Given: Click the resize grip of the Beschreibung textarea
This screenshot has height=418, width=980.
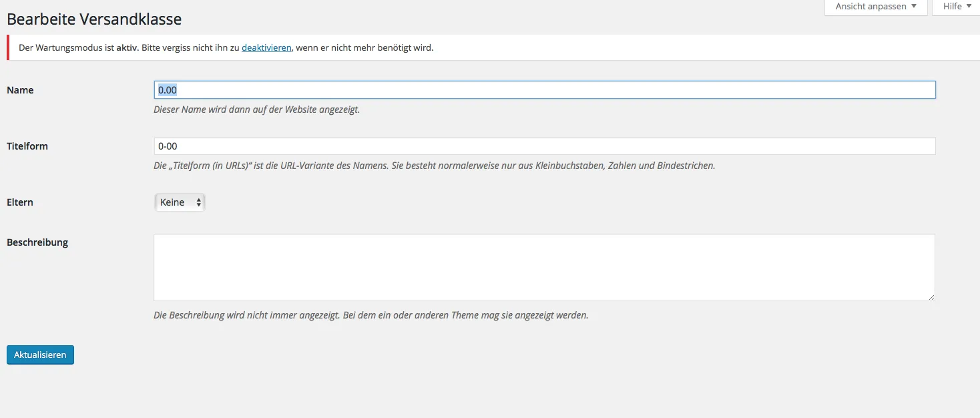Looking at the screenshot, I should [931, 296].
